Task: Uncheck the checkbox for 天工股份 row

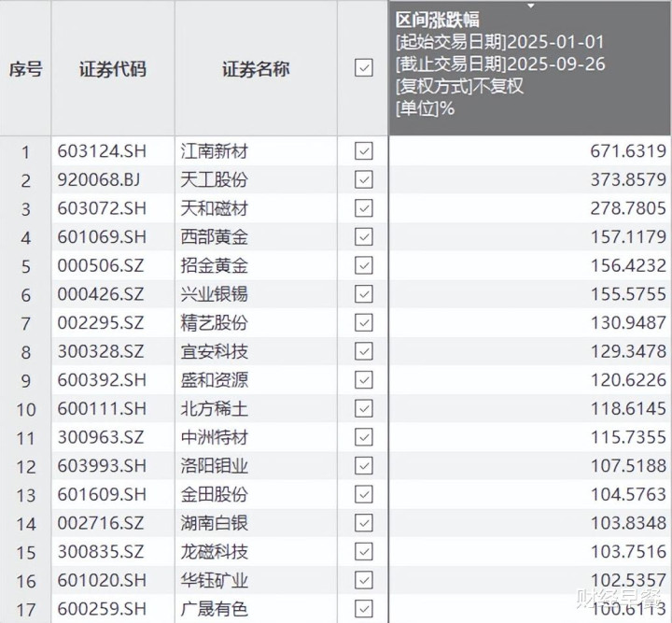Action: click(364, 179)
